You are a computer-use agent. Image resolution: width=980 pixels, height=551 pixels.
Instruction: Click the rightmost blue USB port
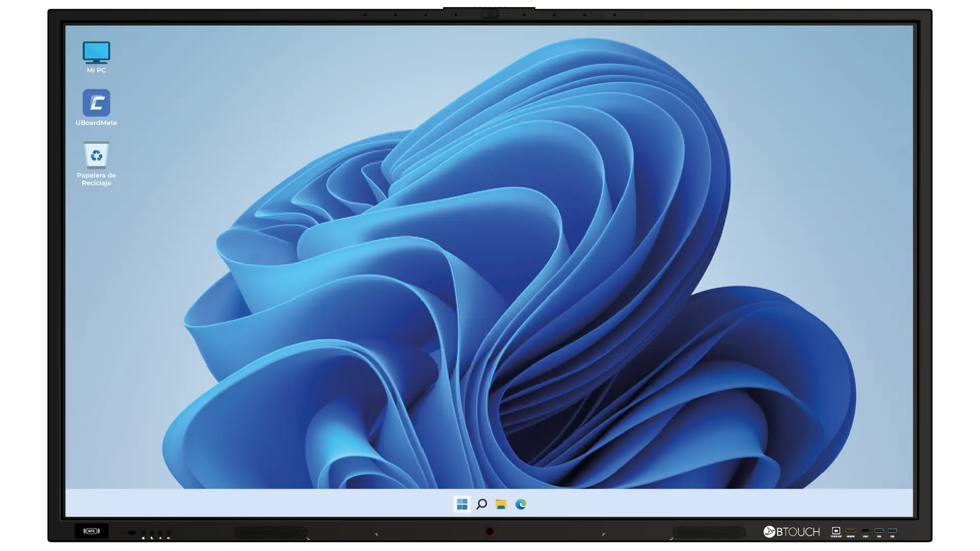[892, 531]
